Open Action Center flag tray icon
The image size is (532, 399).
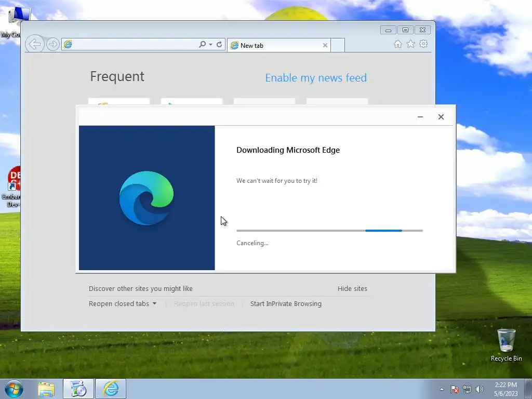455,389
